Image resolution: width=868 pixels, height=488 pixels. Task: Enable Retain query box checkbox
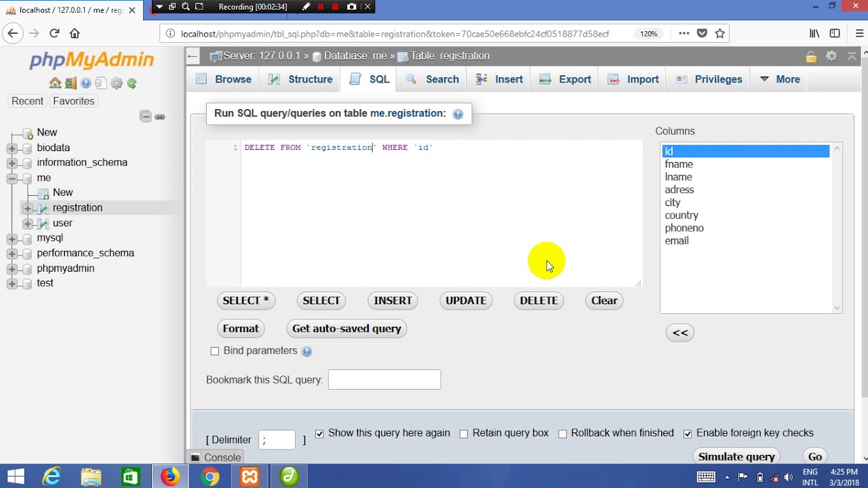tap(464, 434)
